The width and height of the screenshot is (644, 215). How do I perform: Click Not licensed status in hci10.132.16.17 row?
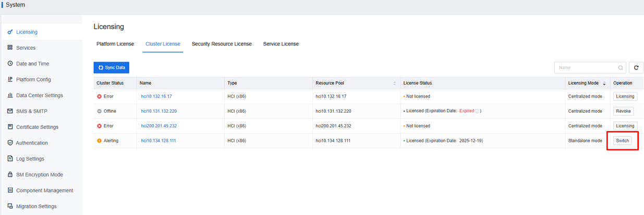point(418,97)
